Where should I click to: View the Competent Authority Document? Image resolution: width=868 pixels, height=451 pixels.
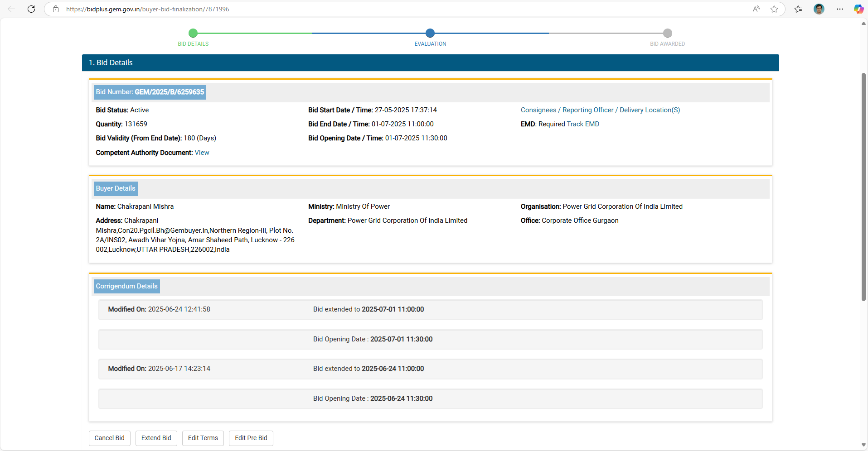(202, 153)
